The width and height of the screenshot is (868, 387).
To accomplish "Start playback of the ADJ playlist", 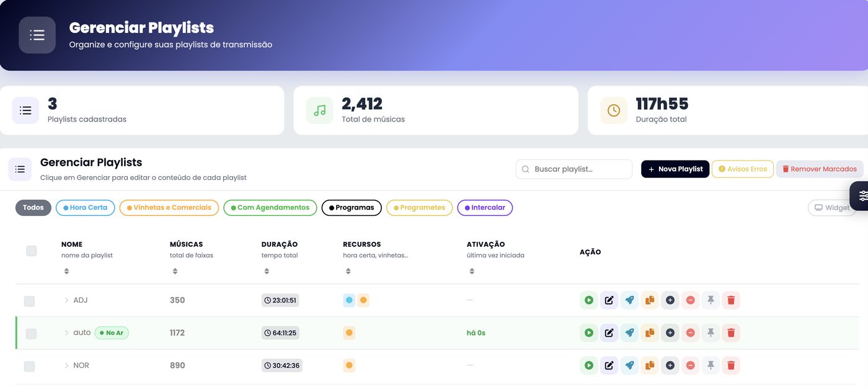I will [x=589, y=300].
